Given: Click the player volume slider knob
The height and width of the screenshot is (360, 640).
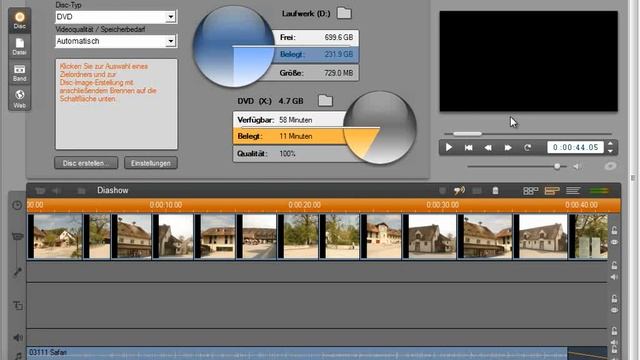Looking at the screenshot, I should pos(557,166).
